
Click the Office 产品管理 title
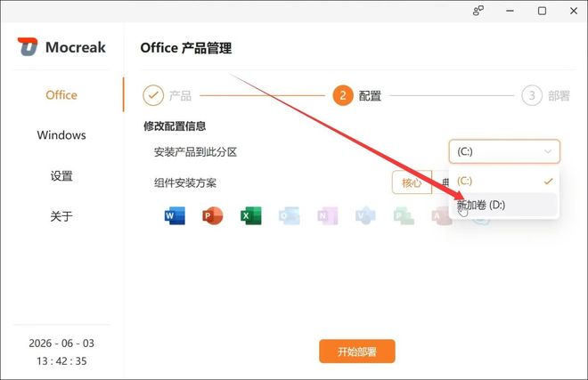point(186,48)
